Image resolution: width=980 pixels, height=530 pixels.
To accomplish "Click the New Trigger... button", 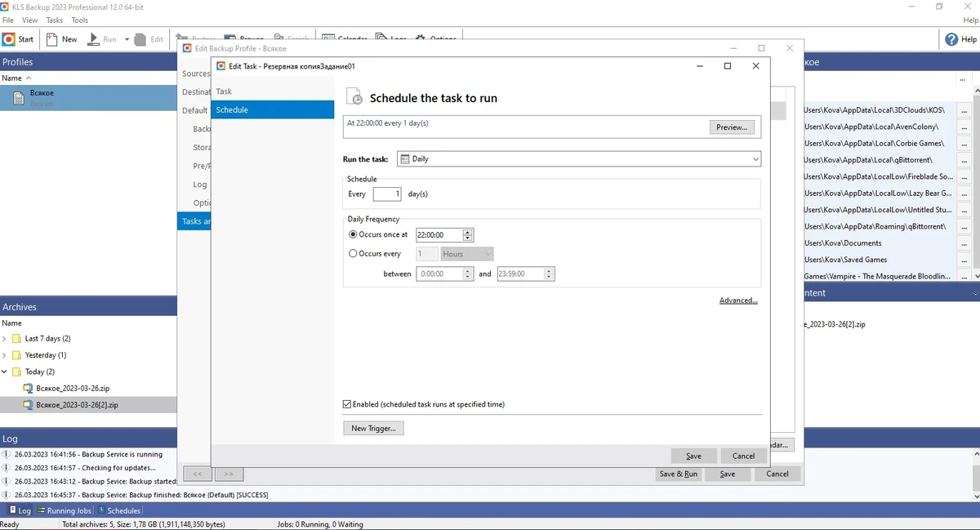I will pyautogui.click(x=373, y=428).
